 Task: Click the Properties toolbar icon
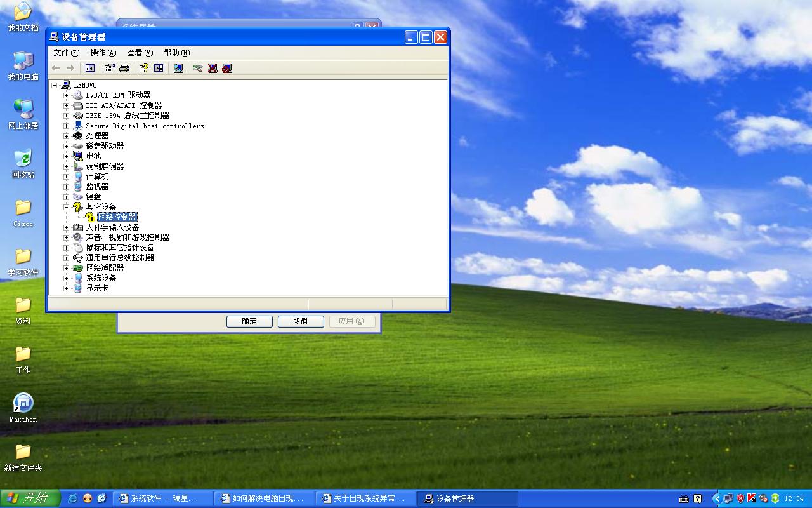(110, 68)
